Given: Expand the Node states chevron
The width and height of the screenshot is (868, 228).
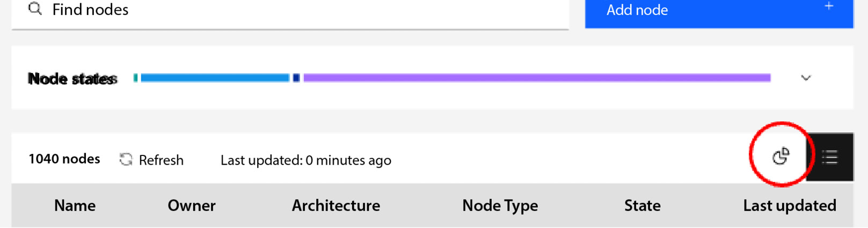Looking at the screenshot, I should (x=806, y=78).
